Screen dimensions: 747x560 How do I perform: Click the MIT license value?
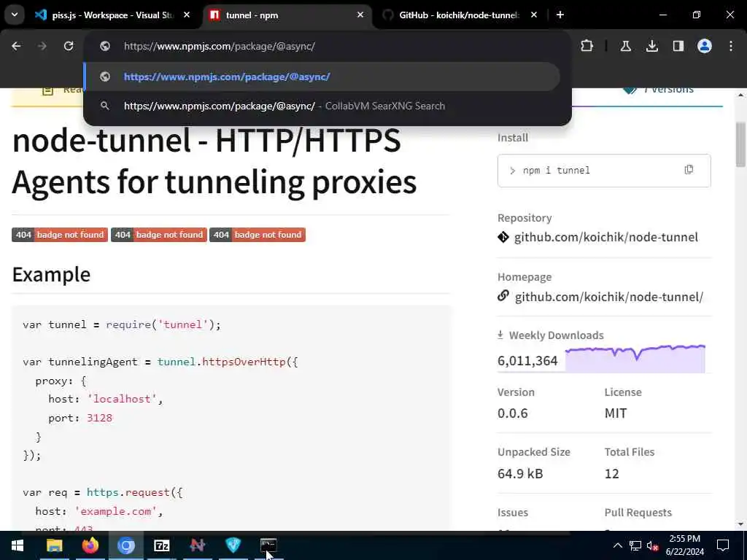616,413
